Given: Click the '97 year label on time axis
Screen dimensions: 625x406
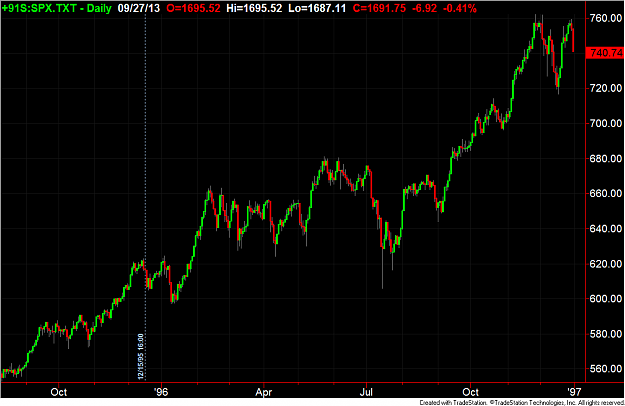Looking at the screenshot, I should (x=574, y=392).
